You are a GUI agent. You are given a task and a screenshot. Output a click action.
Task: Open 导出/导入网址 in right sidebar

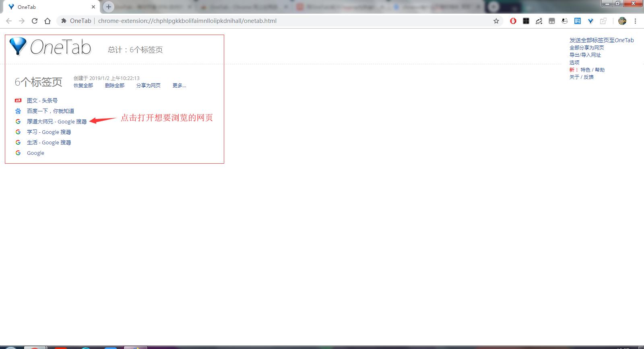[585, 55]
